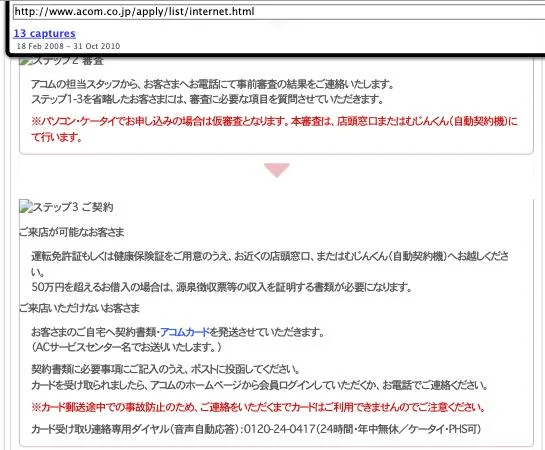Viewport: 545px width, 450px height.
Task: Click the broken image icon beside ステップ3 ご契約
Action: click(26, 206)
